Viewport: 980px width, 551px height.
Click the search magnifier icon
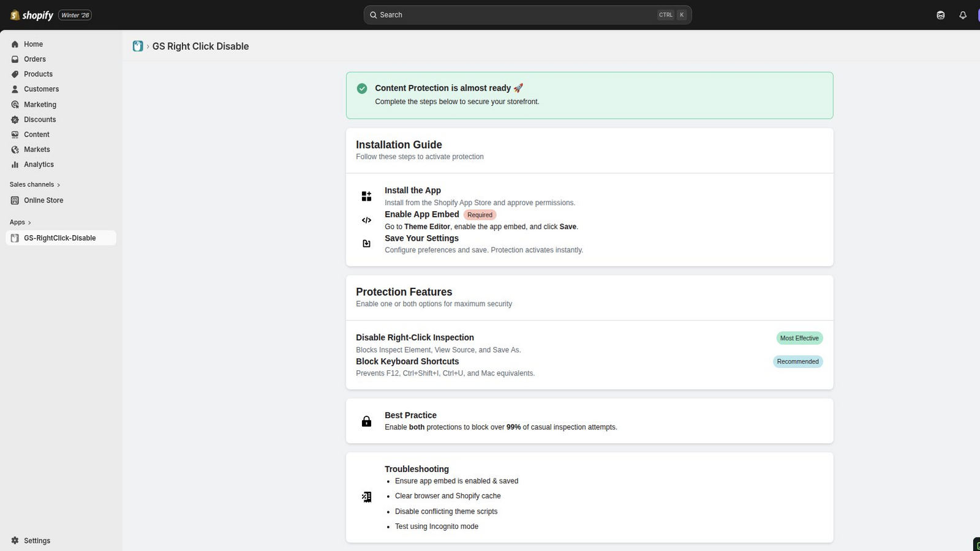373,15
